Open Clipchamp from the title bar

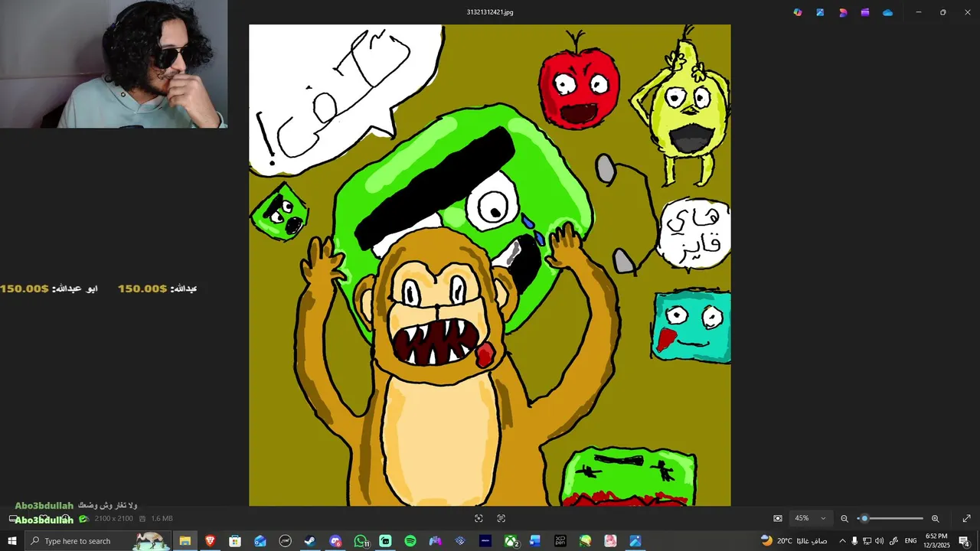tap(865, 12)
